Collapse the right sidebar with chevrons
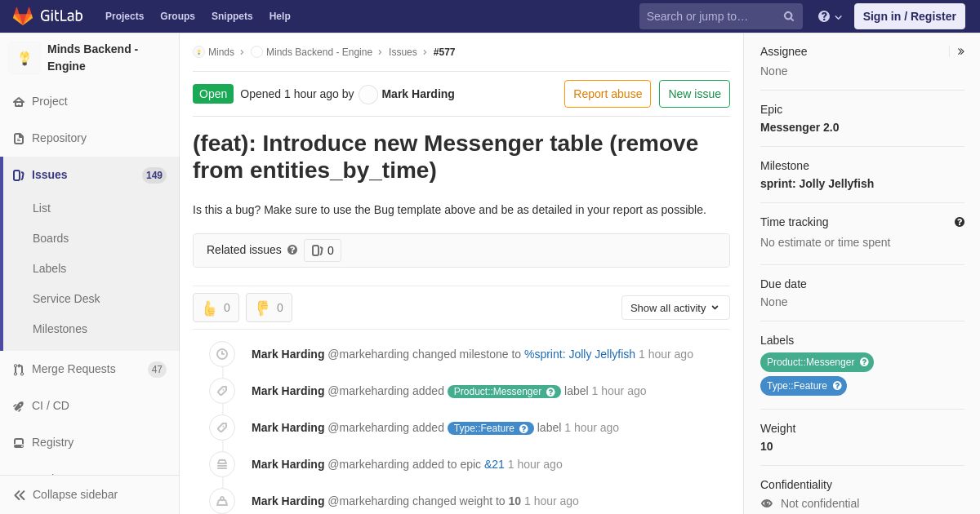Viewport: 980px width, 514px height. 960,51
